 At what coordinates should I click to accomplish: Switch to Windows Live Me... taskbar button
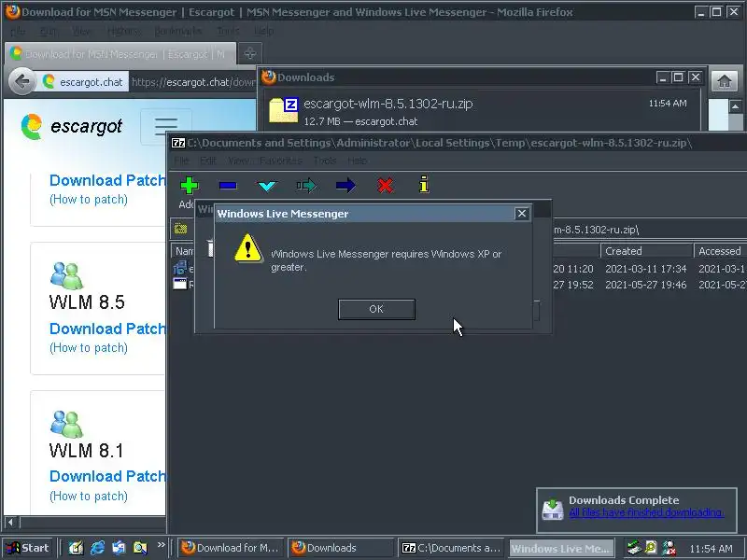pos(562,548)
